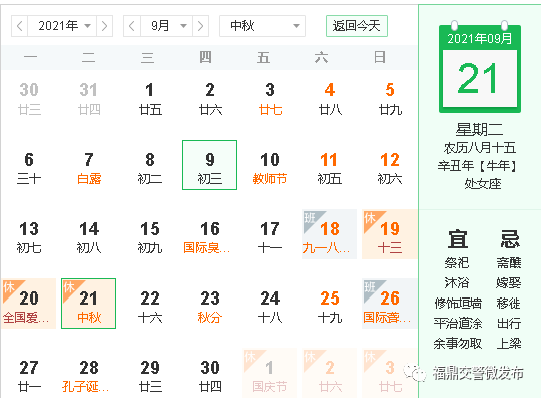The height and width of the screenshot is (398, 541).
Task: Go to next year arrow
Action: click(x=104, y=26)
